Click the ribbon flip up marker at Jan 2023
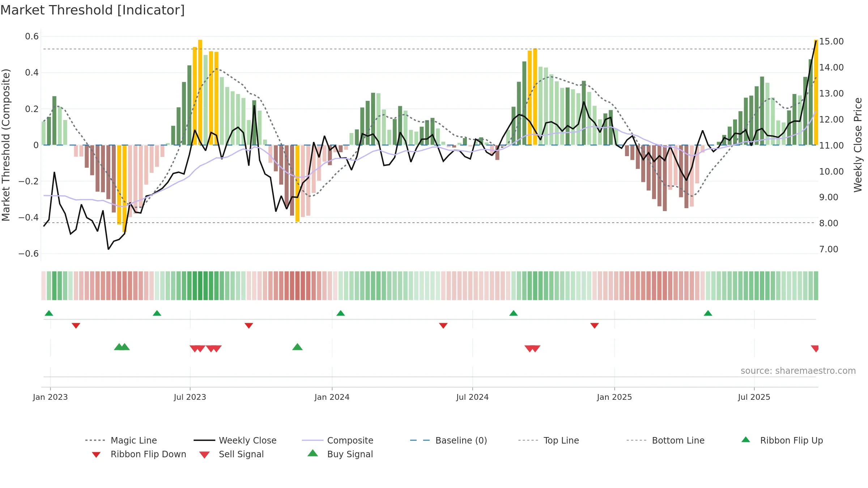 [x=49, y=313]
